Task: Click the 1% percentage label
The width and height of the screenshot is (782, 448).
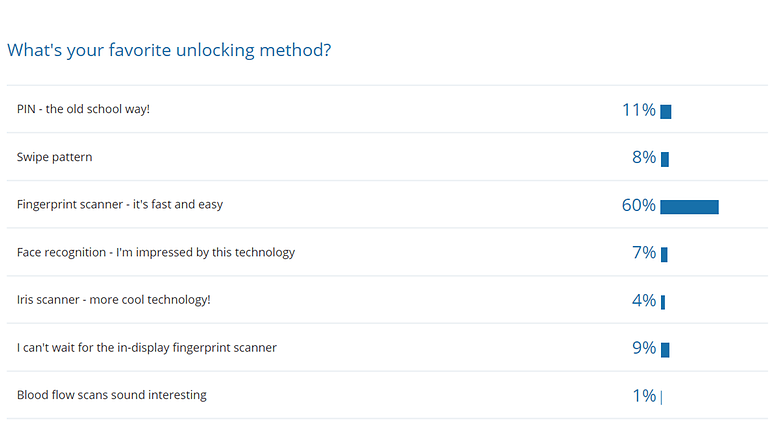Action: click(x=644, y=396)
